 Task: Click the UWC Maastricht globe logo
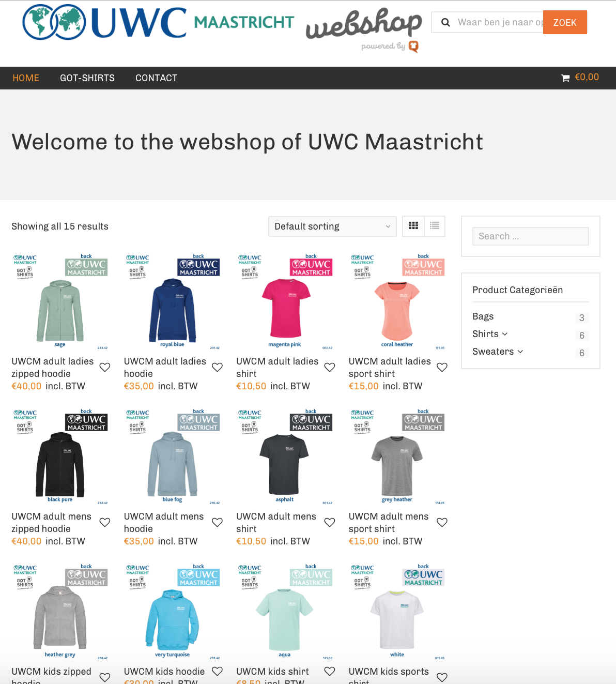coord(54,22)
